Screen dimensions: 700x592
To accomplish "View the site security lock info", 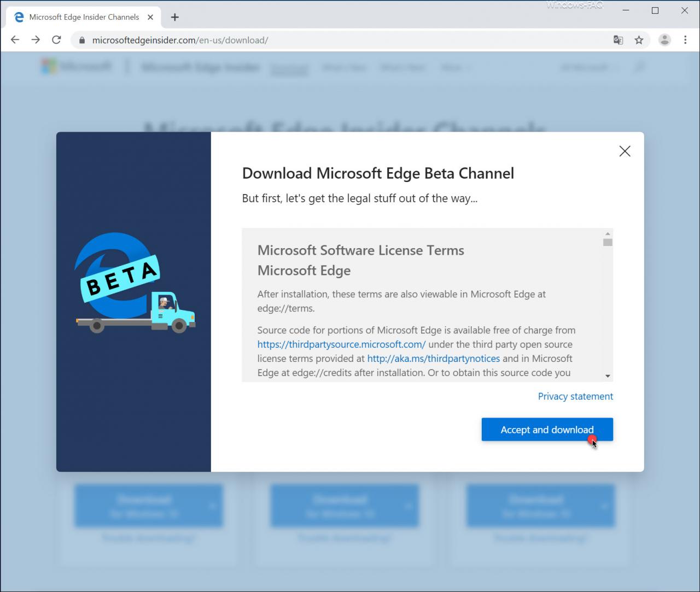I will 82,40.
